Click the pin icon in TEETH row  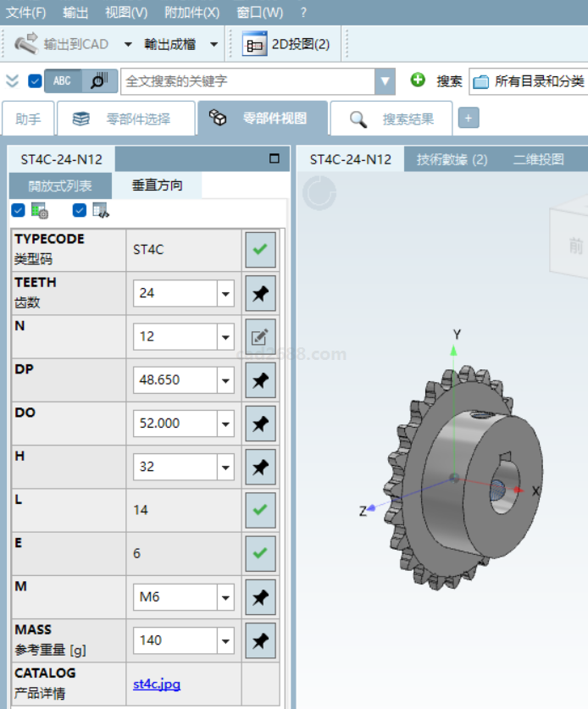260,293
